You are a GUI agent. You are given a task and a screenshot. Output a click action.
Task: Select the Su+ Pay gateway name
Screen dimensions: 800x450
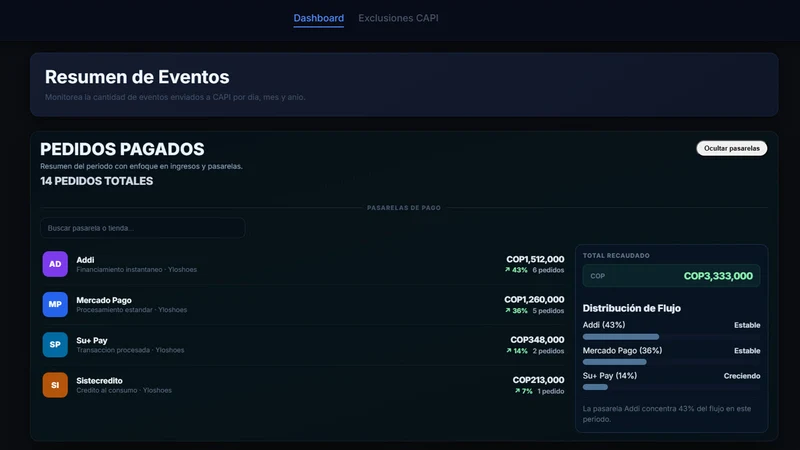pos(92,340)
